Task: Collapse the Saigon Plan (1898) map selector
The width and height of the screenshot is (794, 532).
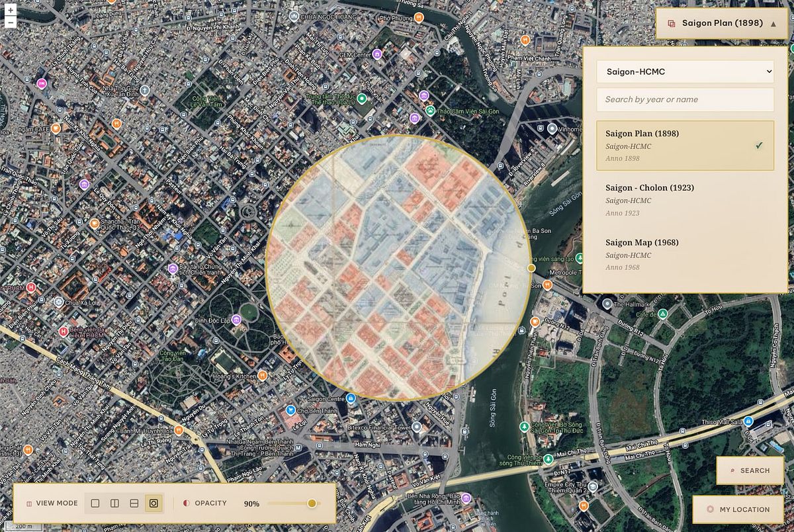Action: tap(773, 24)
